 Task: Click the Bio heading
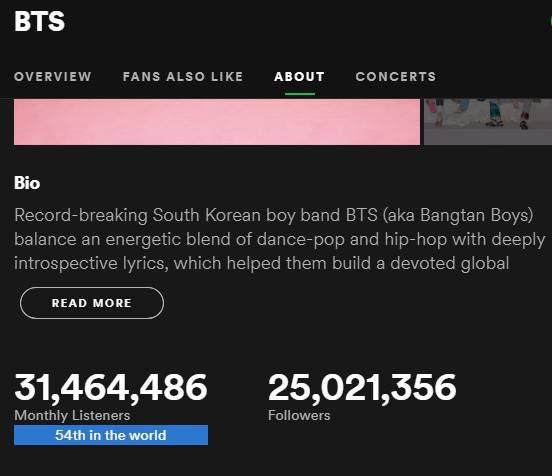pos(27,183)
